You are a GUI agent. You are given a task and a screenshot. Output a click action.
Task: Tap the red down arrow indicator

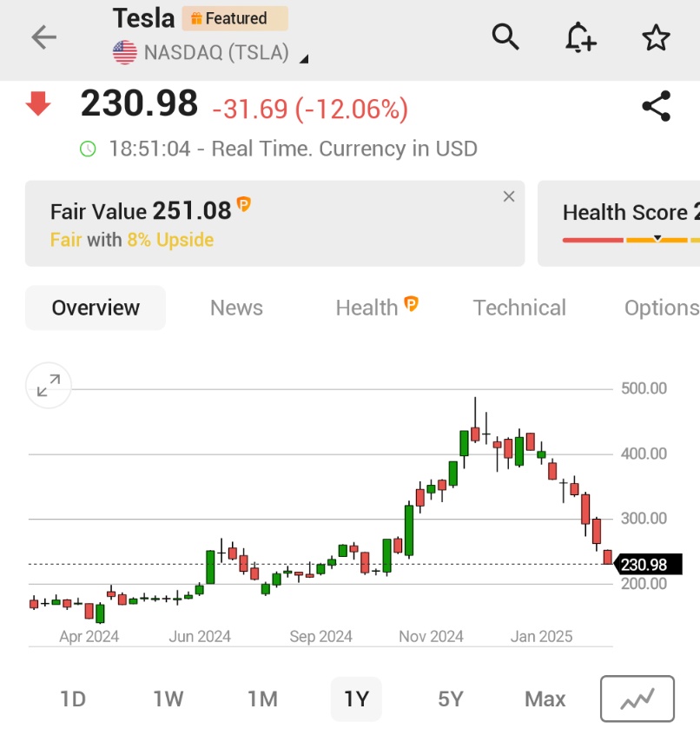[38, 103]
